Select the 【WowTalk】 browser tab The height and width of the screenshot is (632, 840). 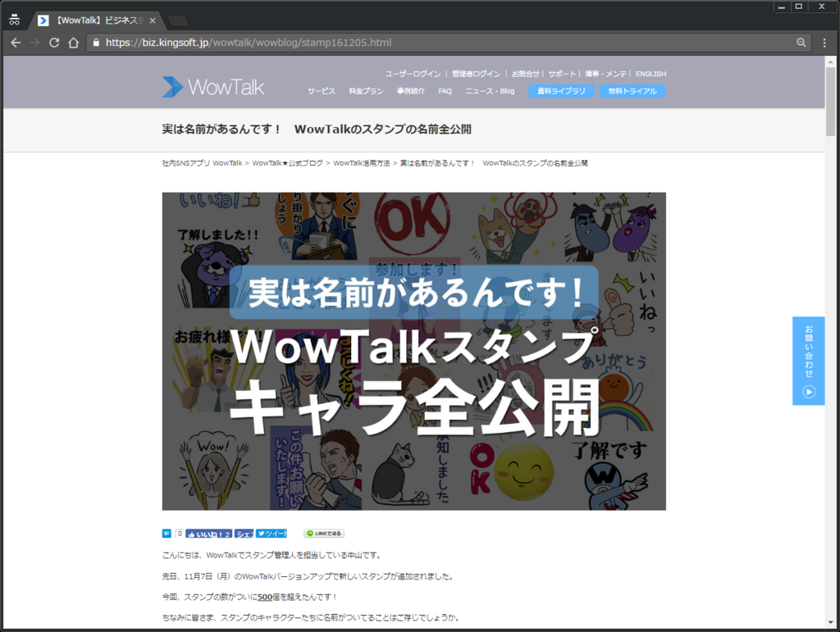pos(97,20)
